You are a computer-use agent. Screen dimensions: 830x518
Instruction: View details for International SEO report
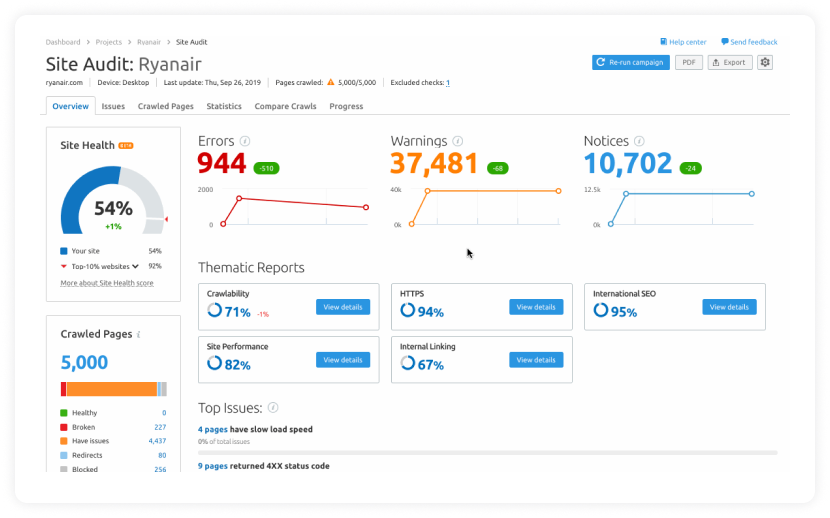click(x=729, y=307)
